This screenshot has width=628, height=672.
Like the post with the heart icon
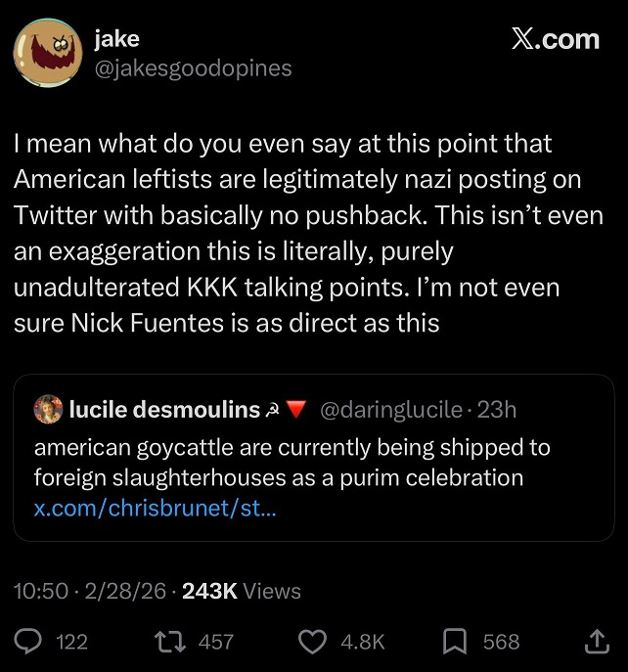tap(311, 642)
